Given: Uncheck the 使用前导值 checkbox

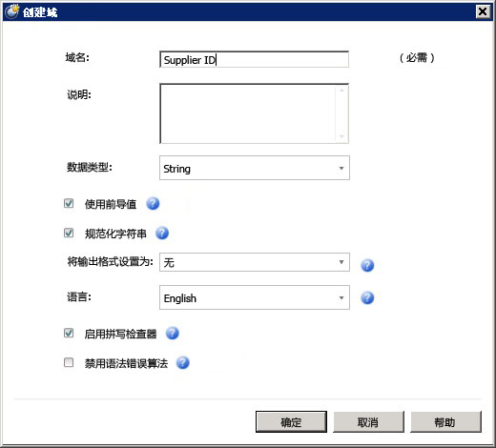Looking at the screenshot, I should pyautogui.click(x=69, y=203).
